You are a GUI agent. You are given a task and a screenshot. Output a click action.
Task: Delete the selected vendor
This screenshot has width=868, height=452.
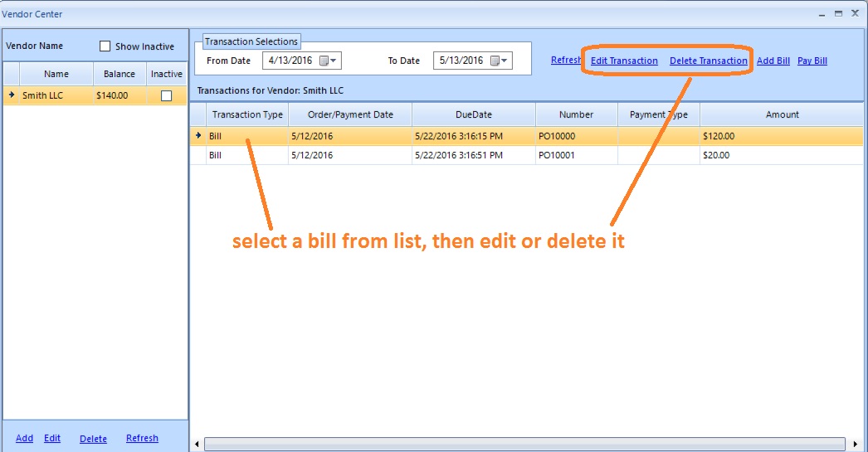(93, 439)
